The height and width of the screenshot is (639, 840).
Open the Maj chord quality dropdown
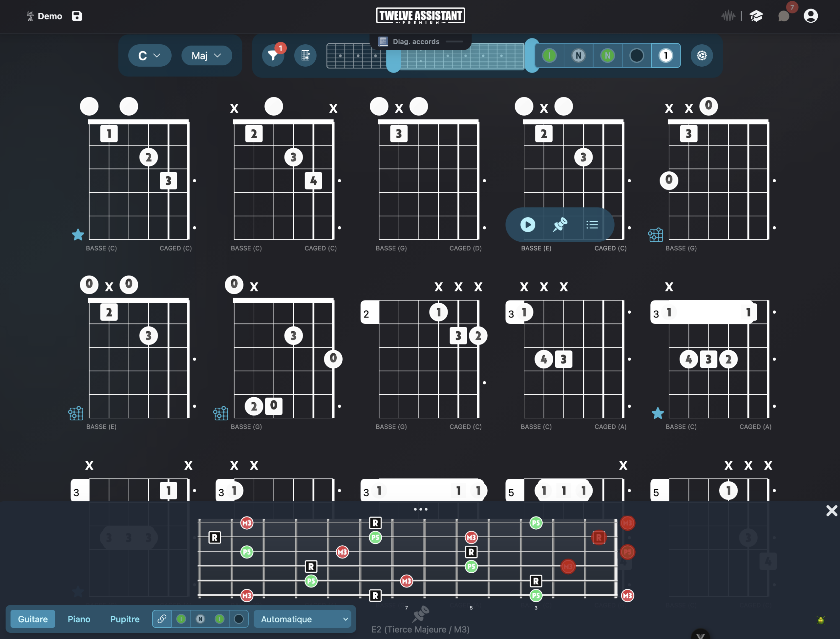click(x=206, y=55)
